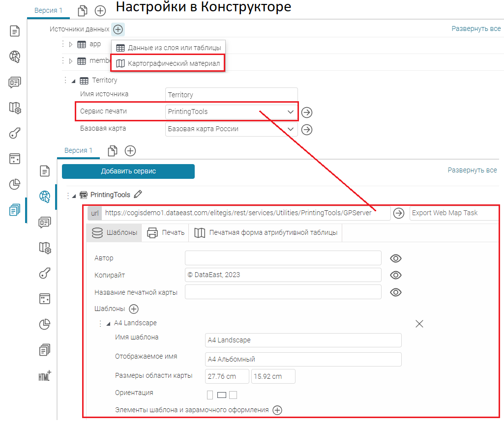Toggle visibility of the Автор field
The image size is (504, 423).
tap(396, 258)
